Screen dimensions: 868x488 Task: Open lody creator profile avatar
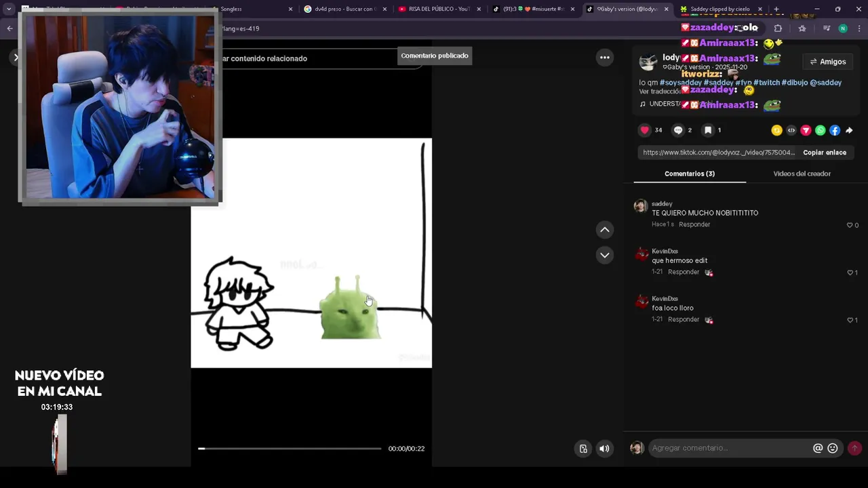tap(648, 62)
